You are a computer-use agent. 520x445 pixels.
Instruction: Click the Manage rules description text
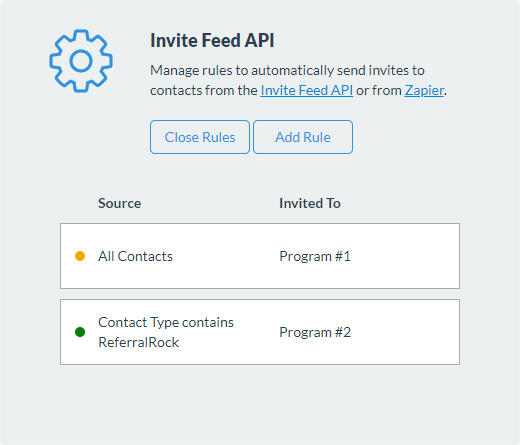tap(298, 80)
